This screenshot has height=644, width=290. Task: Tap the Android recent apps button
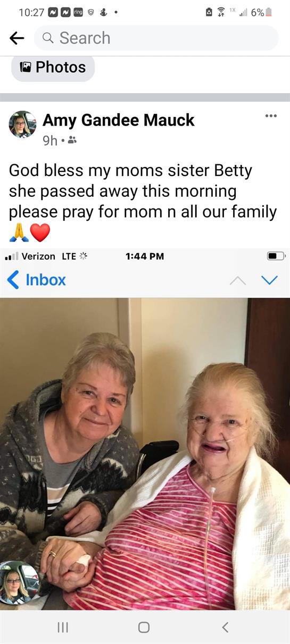pos(62,628)
